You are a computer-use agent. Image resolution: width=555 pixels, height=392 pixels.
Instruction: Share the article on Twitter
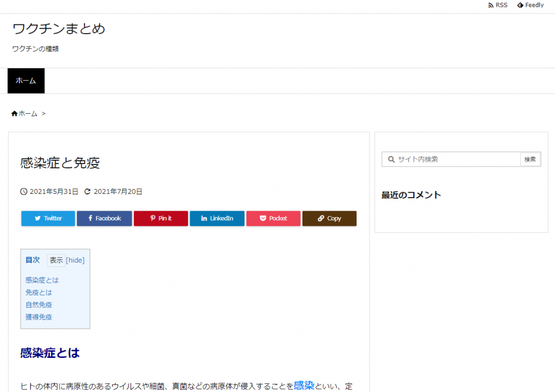click(48, 218)
